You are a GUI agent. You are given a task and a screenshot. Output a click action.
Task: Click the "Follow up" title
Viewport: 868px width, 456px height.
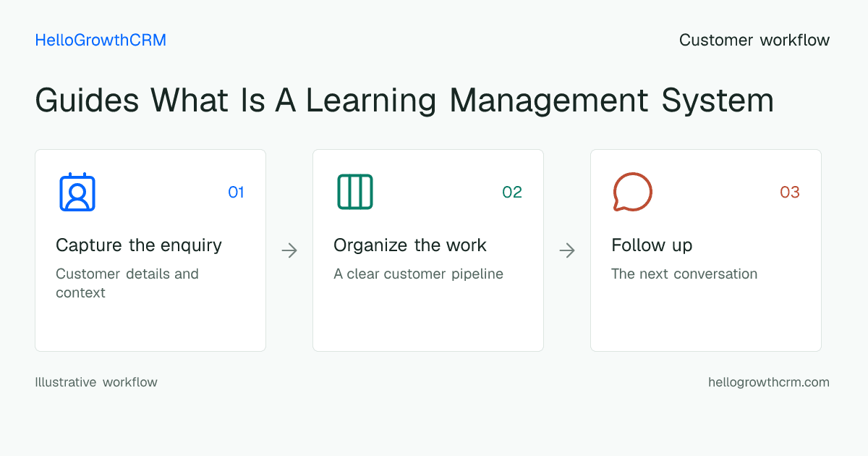(x=652, y=245)
